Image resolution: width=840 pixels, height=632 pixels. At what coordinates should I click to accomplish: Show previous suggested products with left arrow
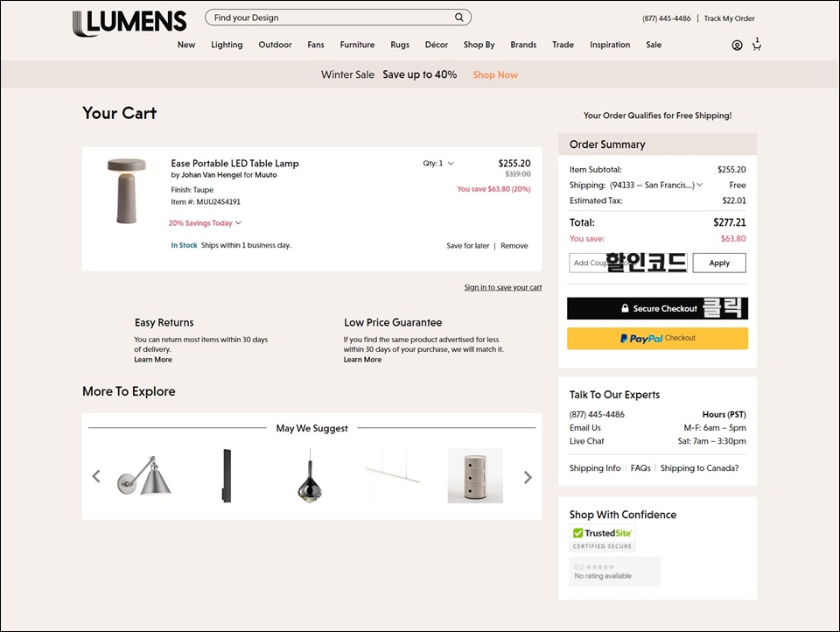(x=96, y=476)
